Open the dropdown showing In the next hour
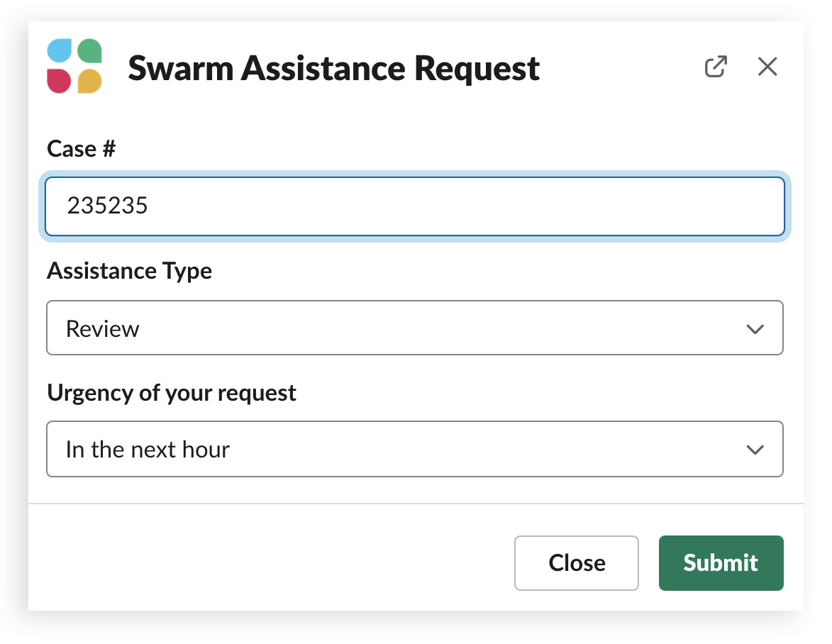This screenshot has height=644, width=832. point(415,449)
